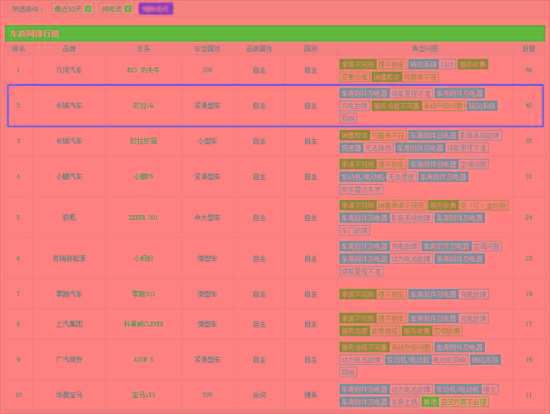Open the 宝马iX3 car series link
550x414 pixels.
pyautogui.click(x=143, y=395)
